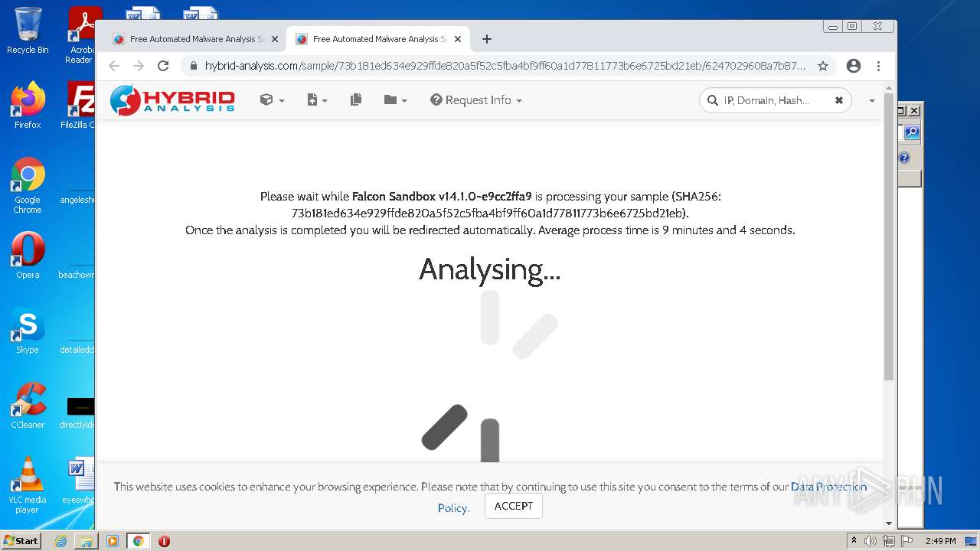
Task: Launch Google Chrome desktop shortcut
Action: tap(28, 186)
